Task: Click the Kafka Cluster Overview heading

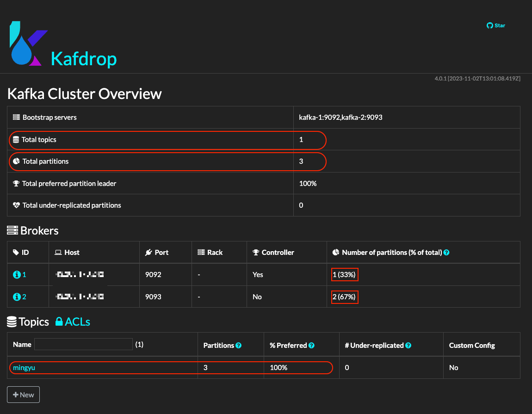Action: [85, 93]
